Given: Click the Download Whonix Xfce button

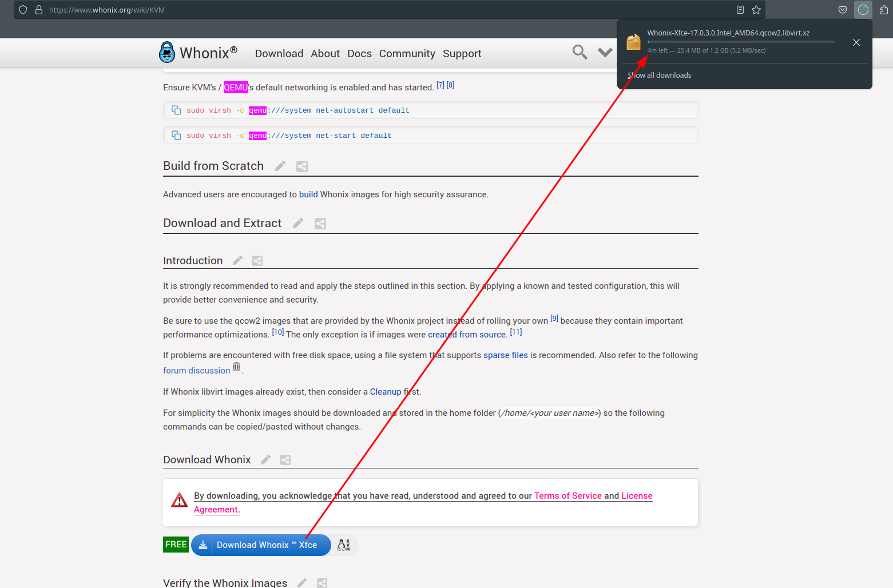Looking at the screenshot, I should 261,545.
